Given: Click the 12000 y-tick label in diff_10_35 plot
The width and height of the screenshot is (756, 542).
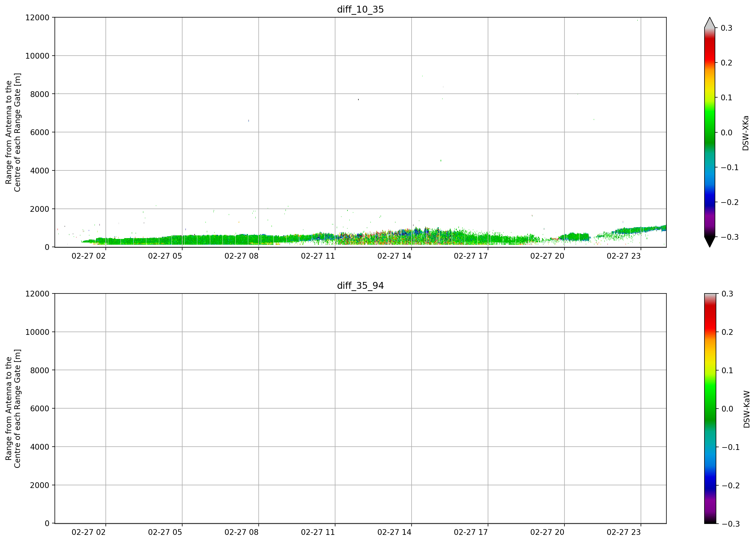Looking at the screenshot, I should coord(37,17).
